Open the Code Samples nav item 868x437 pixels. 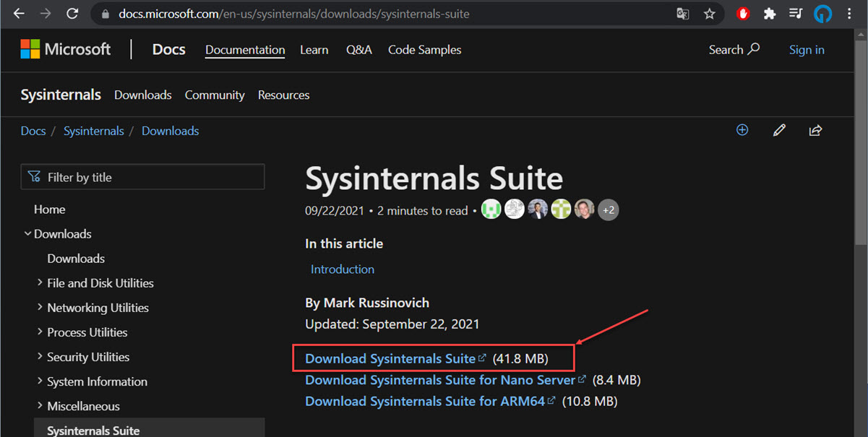(424, 50)
